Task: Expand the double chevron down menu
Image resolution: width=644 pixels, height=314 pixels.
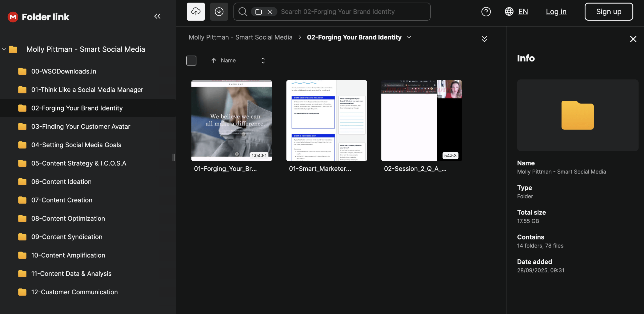Action: [484, 39]
